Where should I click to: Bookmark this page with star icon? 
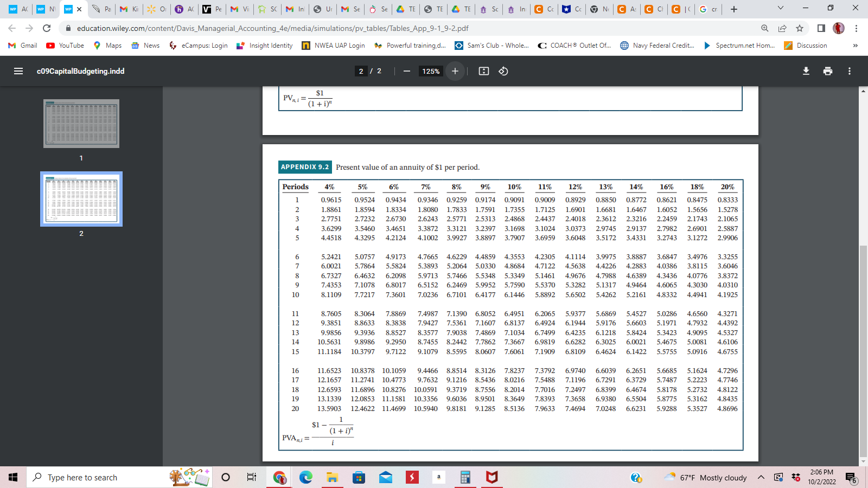pyautogui.click(x=800, y=28)
